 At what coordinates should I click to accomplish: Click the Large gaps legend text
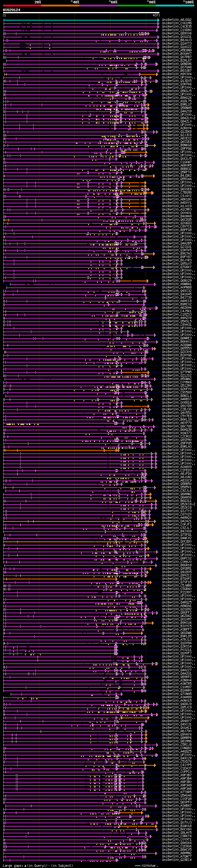pos(38,866)
